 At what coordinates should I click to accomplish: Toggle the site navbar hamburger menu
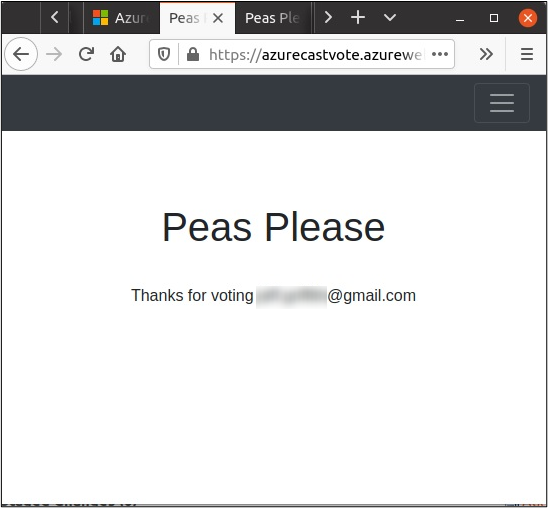click(502, 103)
